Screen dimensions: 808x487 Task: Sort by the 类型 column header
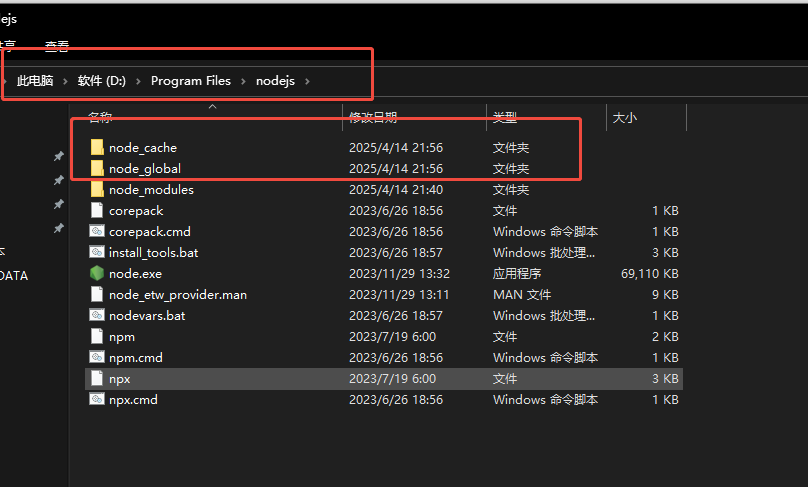[x=504, y=117]
